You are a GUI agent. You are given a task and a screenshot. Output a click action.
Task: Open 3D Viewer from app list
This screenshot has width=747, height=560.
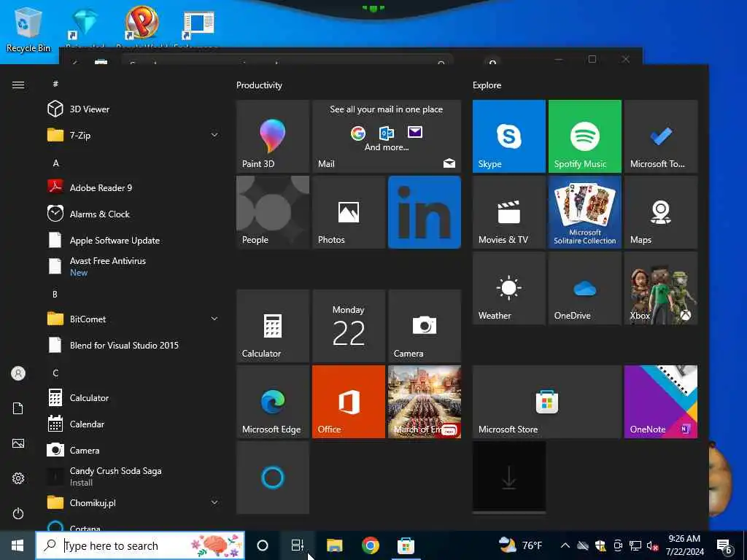pyautogui.click(x=133, y=109)
